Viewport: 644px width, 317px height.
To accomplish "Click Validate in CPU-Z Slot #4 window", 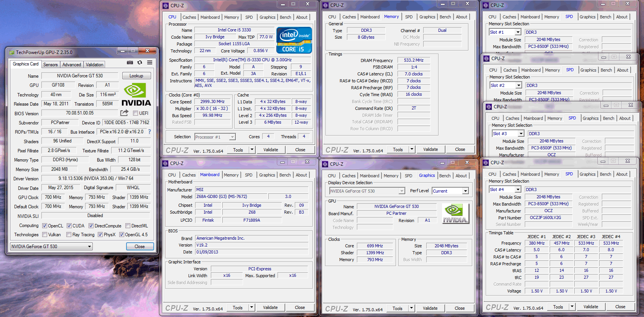I will click(x=591, y=307).
